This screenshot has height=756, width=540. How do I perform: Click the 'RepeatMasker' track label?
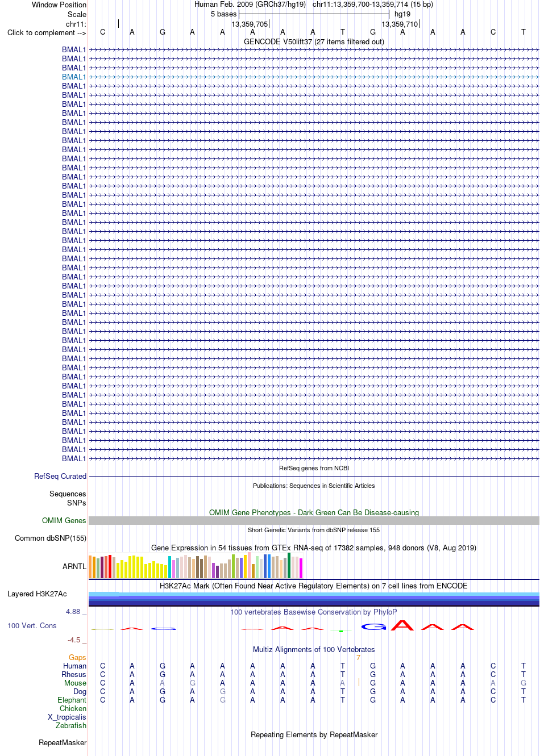(x=63, y=742)
